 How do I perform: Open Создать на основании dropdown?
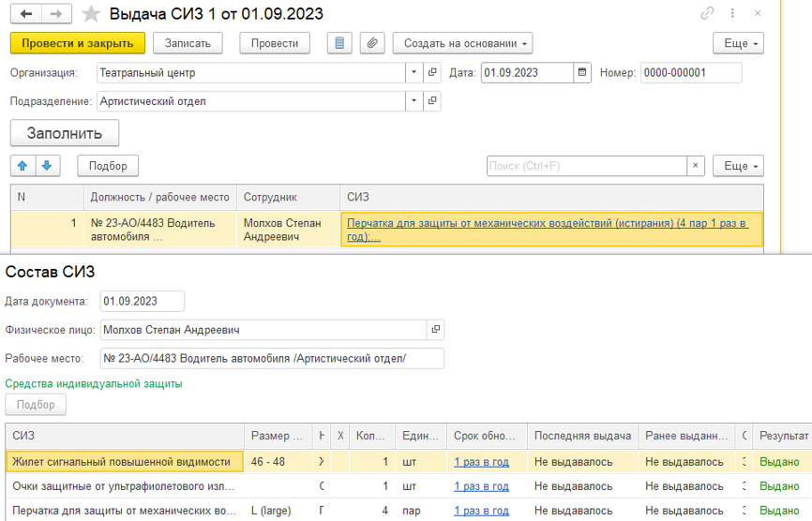click(462, 43)
